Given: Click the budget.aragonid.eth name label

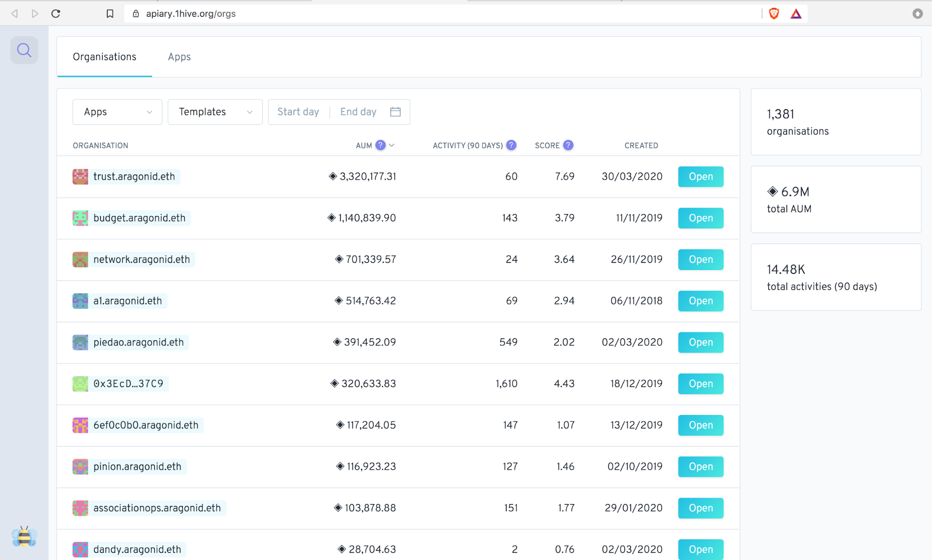Looking at the screenshot, I should coord(139,218).
